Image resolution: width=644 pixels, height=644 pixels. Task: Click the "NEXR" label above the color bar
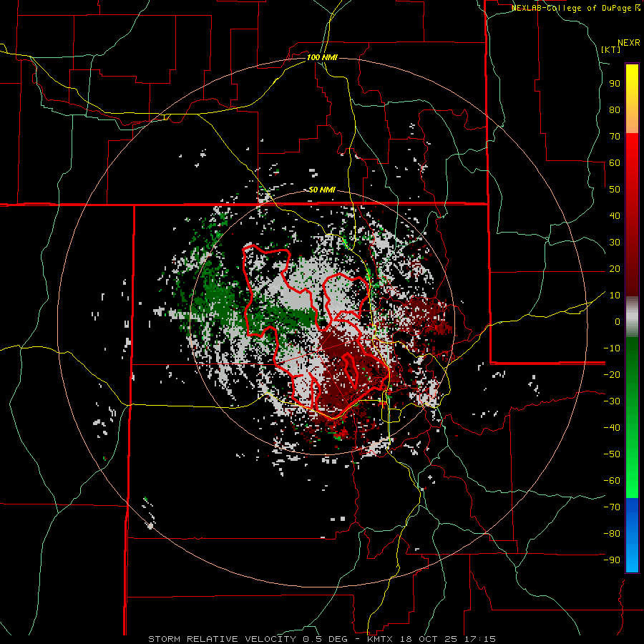tap(629, 43)
